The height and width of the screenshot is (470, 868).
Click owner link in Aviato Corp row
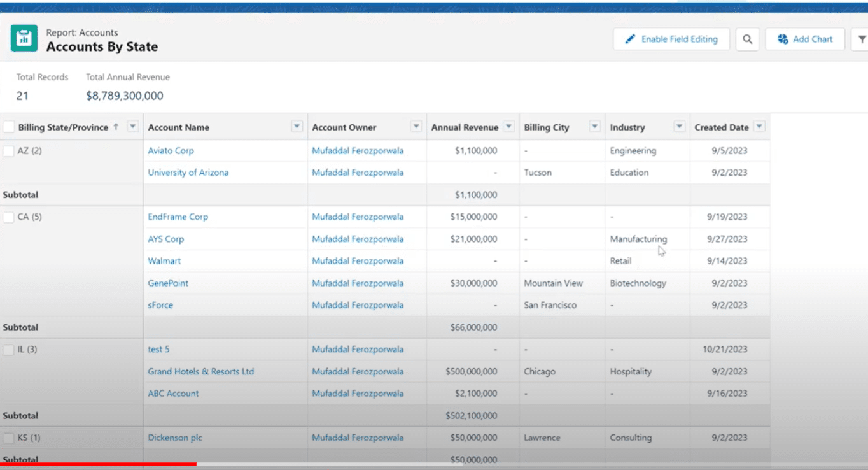(358, 151)
